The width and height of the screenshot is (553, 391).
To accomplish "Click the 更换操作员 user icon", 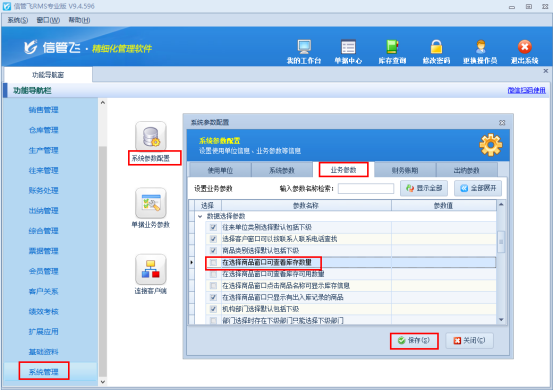I will click(x=480, y=47).
